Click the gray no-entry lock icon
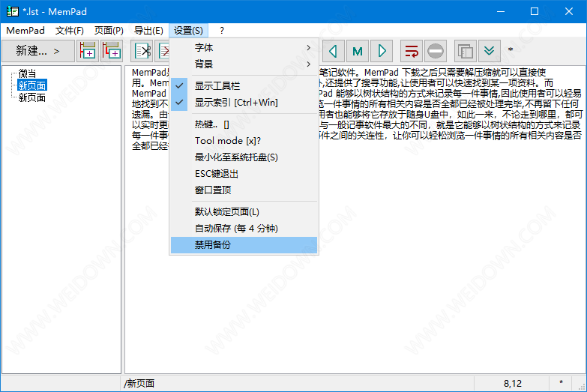 pos(436,50)
